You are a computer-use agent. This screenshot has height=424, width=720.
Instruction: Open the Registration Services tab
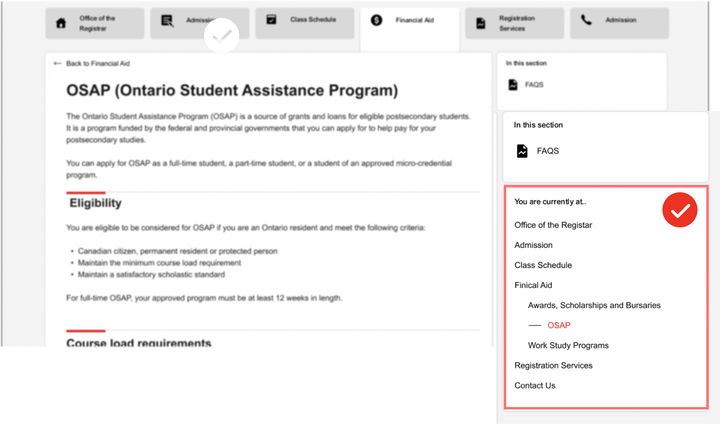click(514, 23)
